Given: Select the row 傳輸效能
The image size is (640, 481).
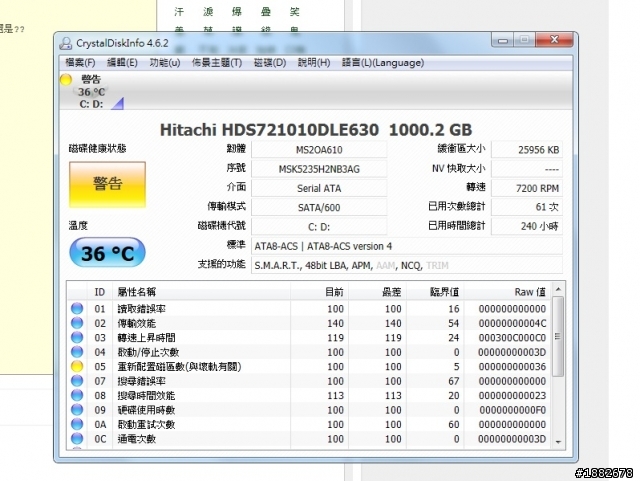Looking at the screenshot, I should point(310,323).
